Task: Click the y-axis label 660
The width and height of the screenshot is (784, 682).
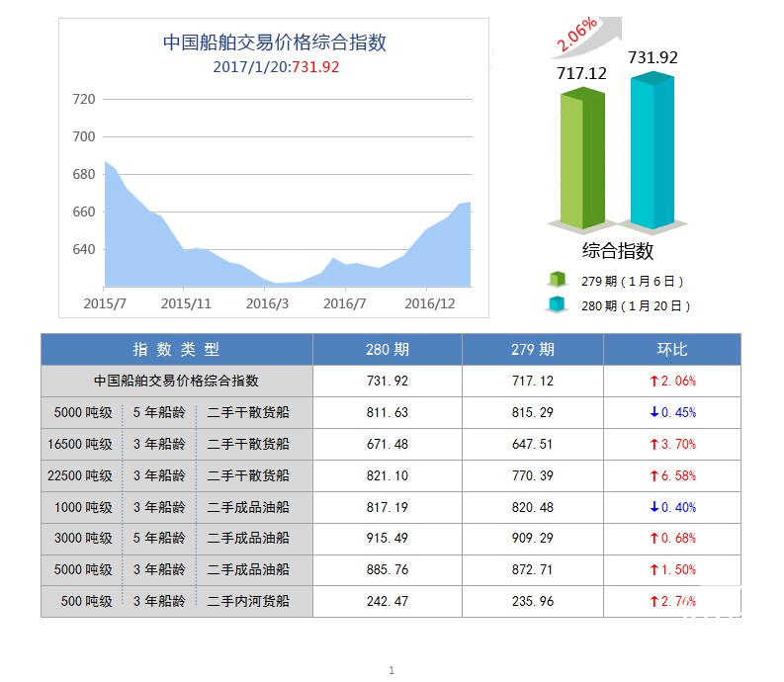Action: click(x=83, y=212)
